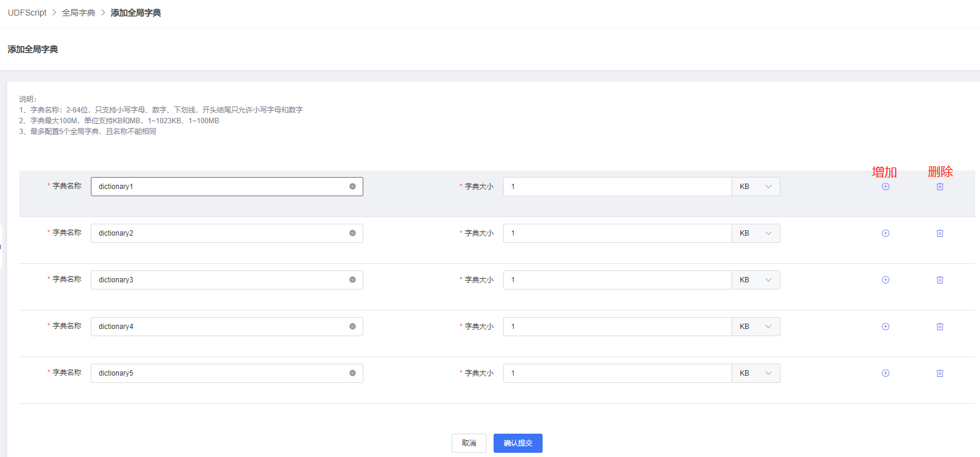Focus the dictionary1 name field

(x=227, y=187)
